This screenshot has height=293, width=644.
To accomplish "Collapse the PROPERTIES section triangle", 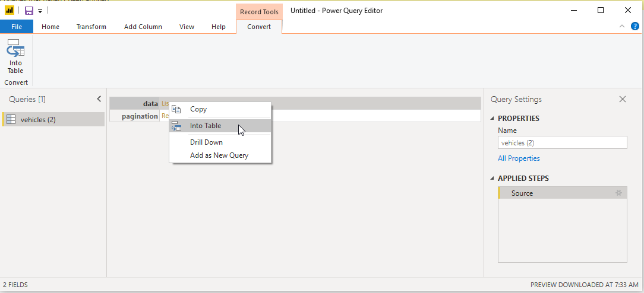I will [493, 119].
